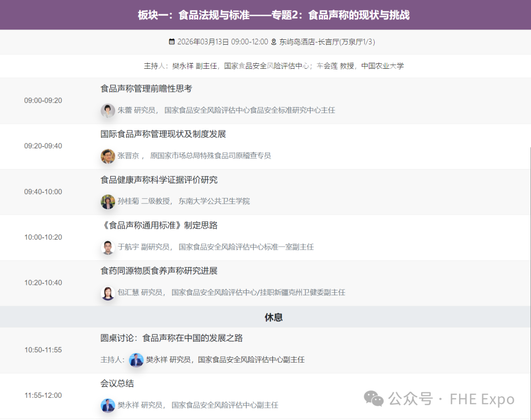
Task: Click the calendar icon before the event date
Action: point(172,42)
